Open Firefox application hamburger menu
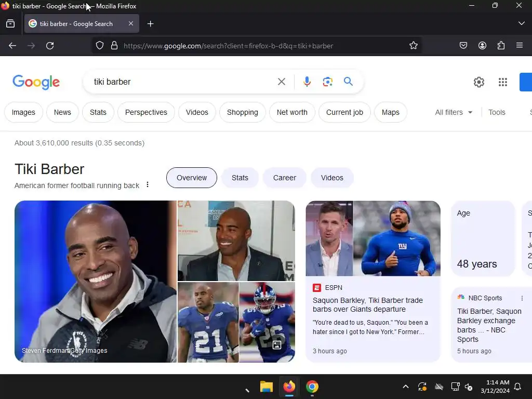The width and height of the screenshot is (532, 399). pyautogui.click(x=520, y=46)
